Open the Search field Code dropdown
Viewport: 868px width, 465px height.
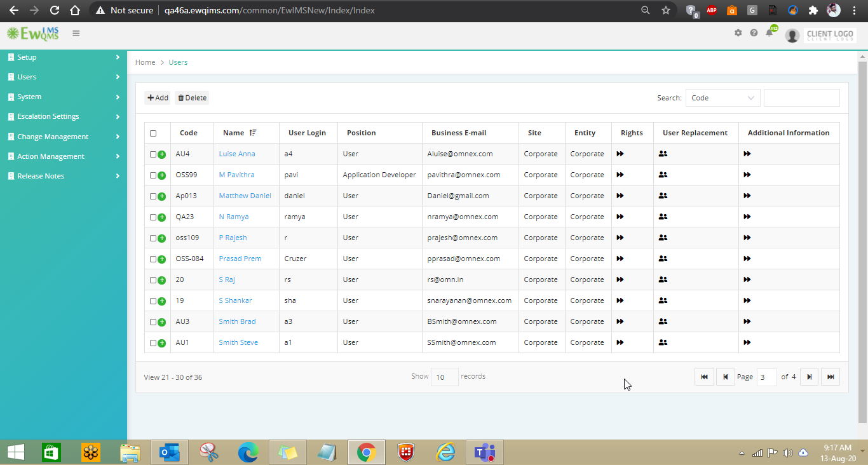click(723, 98)
